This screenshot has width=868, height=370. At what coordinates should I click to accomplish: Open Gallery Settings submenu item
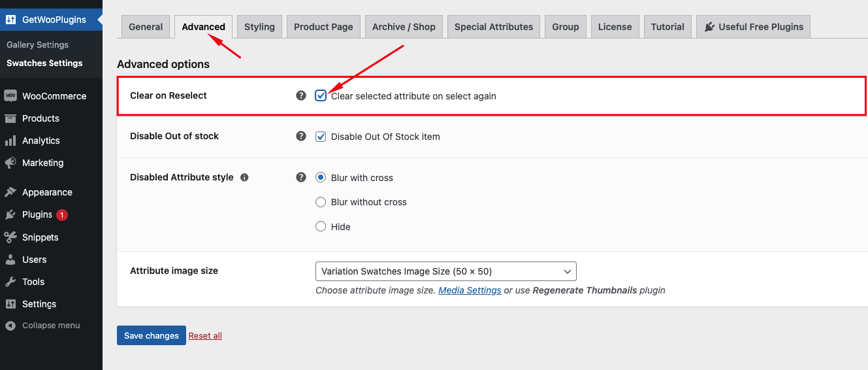click(37, 45)
